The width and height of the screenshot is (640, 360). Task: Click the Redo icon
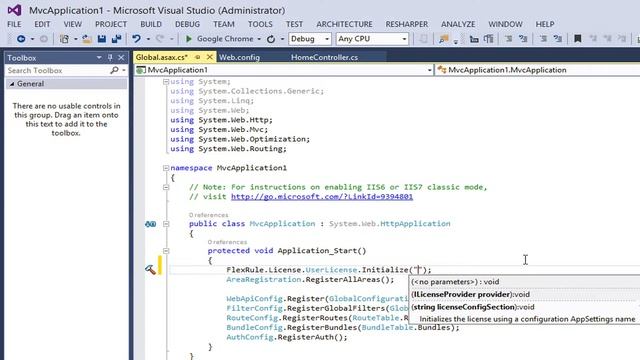160,39
